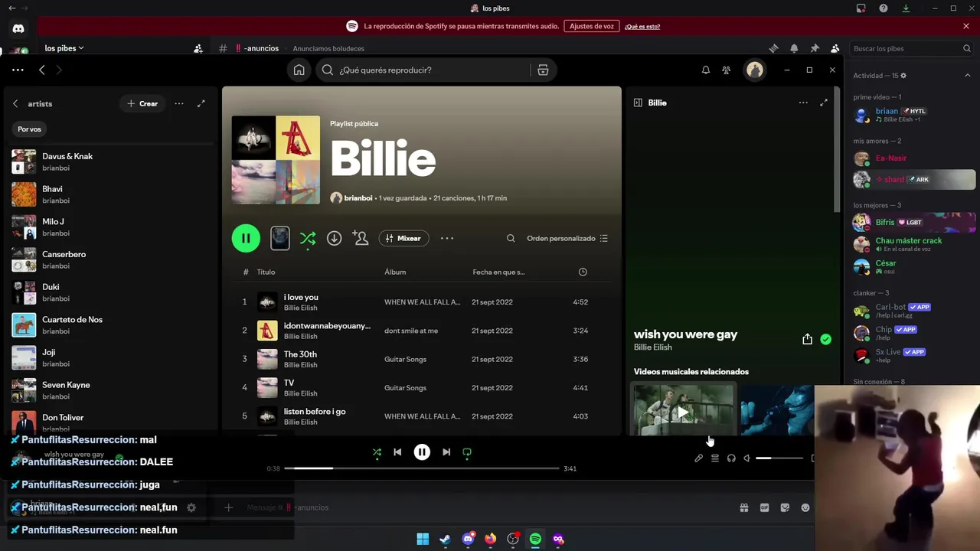
Task: Click the Mixear button
Action: point(403,238)
